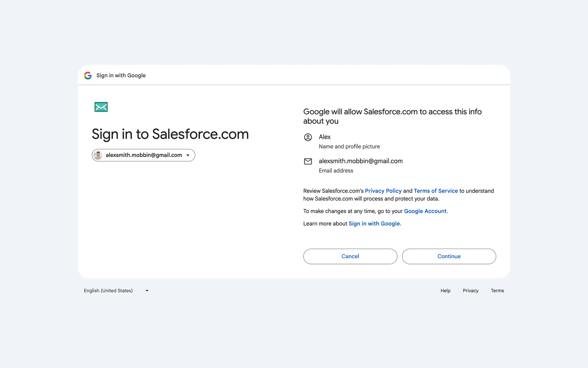This screenshot has height=368, width=588.
Task: Click the Google logo icon
Action: 88,75
